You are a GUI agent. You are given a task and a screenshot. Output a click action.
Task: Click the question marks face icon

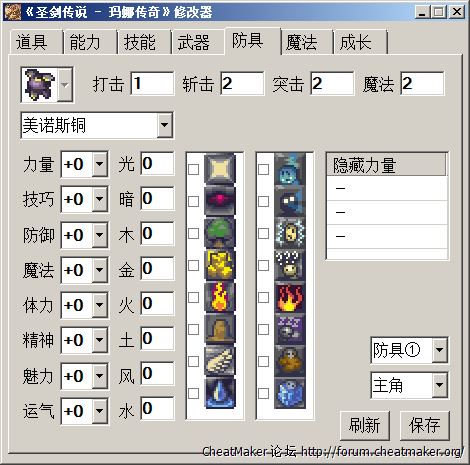pos(290,265)
